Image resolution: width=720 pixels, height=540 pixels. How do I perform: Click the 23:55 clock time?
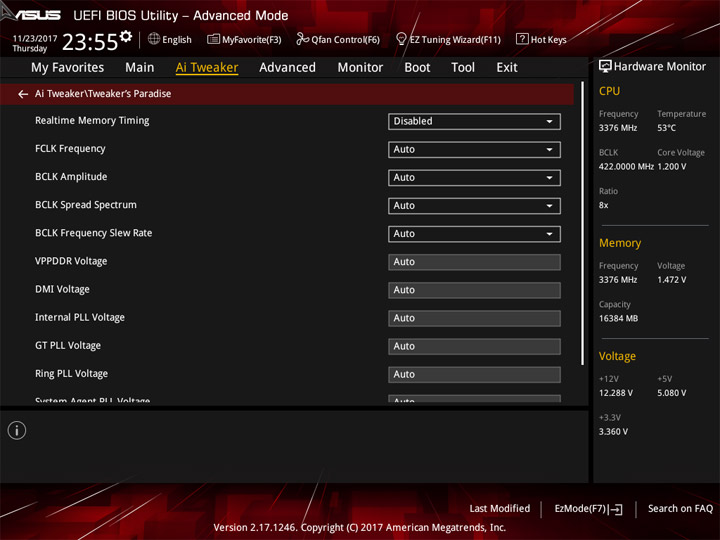(90, 42)
